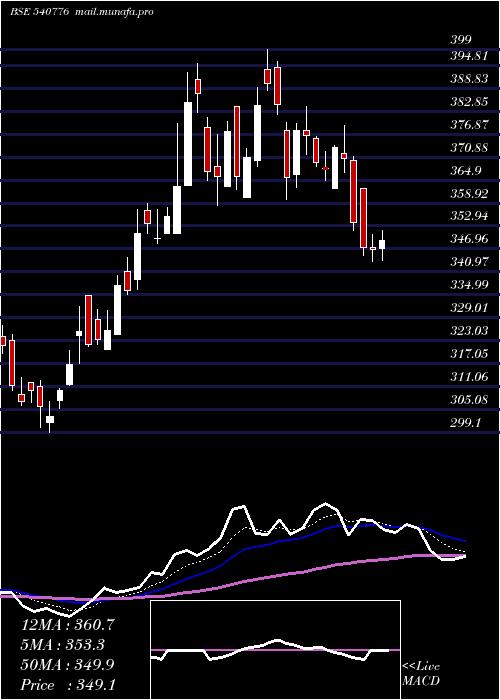This screenshot has width=500, height=700.
Task: Click the 382.85 price axis label
Action: [468, 102]
